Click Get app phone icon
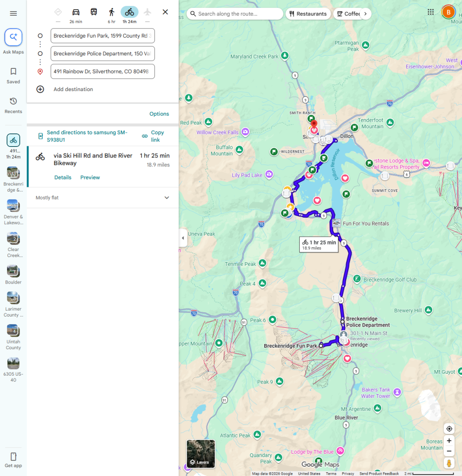The image size is (462, 476). pyautogui.click(x=13, y=456)
